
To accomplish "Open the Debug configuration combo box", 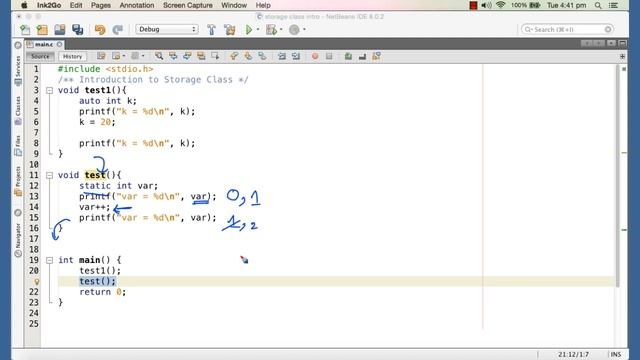I will point(167,29).
